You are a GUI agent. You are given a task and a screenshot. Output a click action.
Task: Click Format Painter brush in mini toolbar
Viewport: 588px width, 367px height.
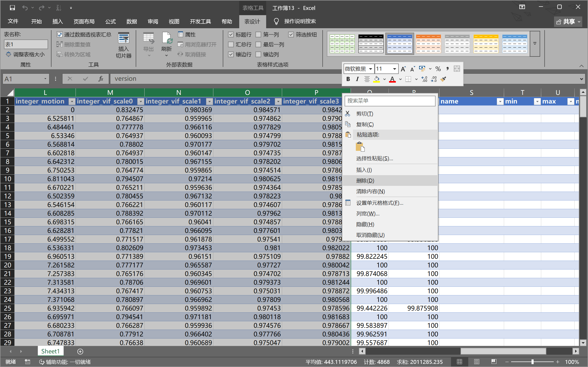[x=443, y=79]
